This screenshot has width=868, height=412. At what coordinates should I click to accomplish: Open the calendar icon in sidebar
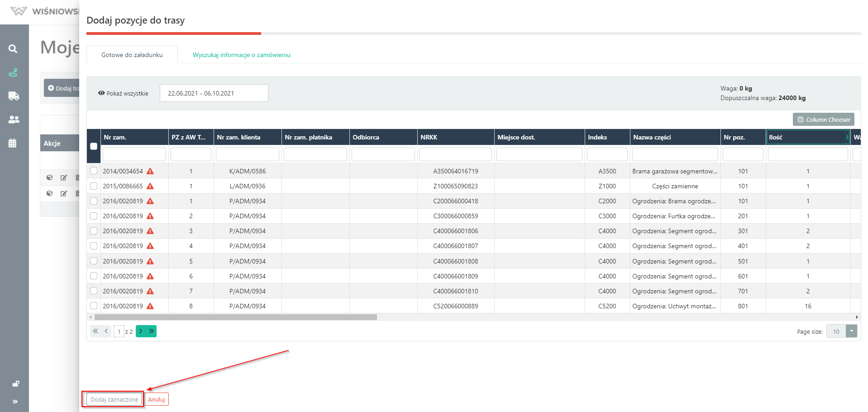point(13,143)
